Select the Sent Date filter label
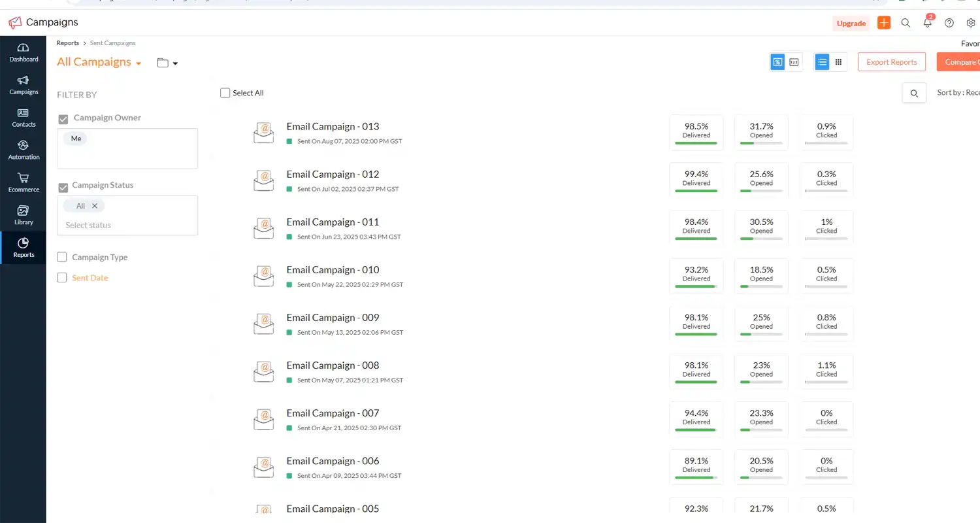 point(90,278)
